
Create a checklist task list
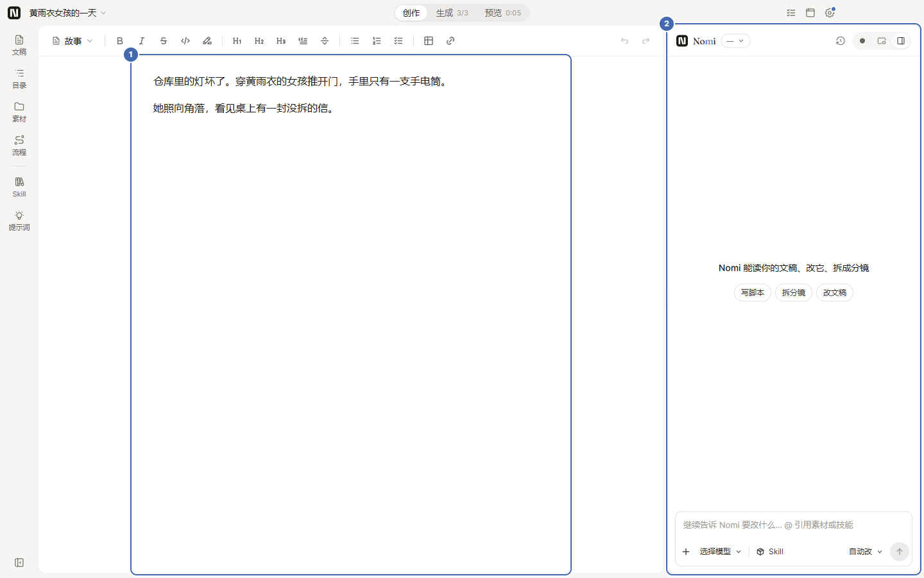(x=398, y=41)
